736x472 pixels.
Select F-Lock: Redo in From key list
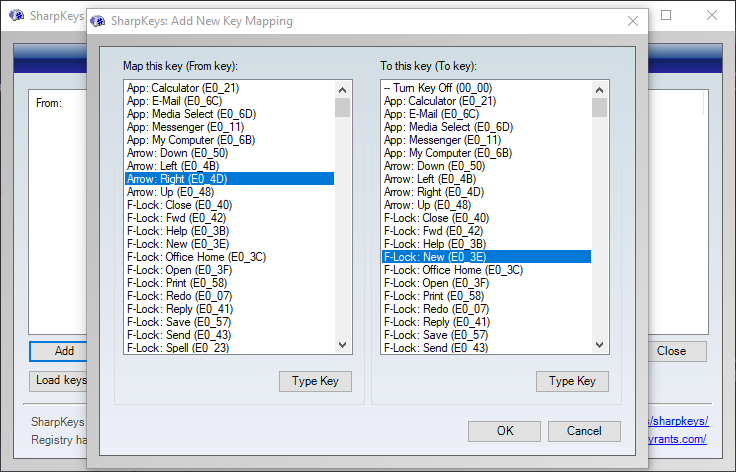click(x=230, y=296)
